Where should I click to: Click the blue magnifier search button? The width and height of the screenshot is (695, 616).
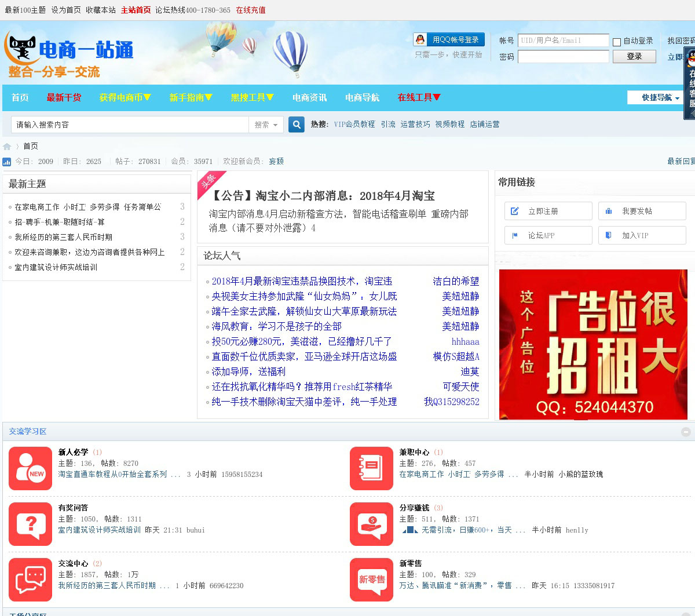point(296,125)
